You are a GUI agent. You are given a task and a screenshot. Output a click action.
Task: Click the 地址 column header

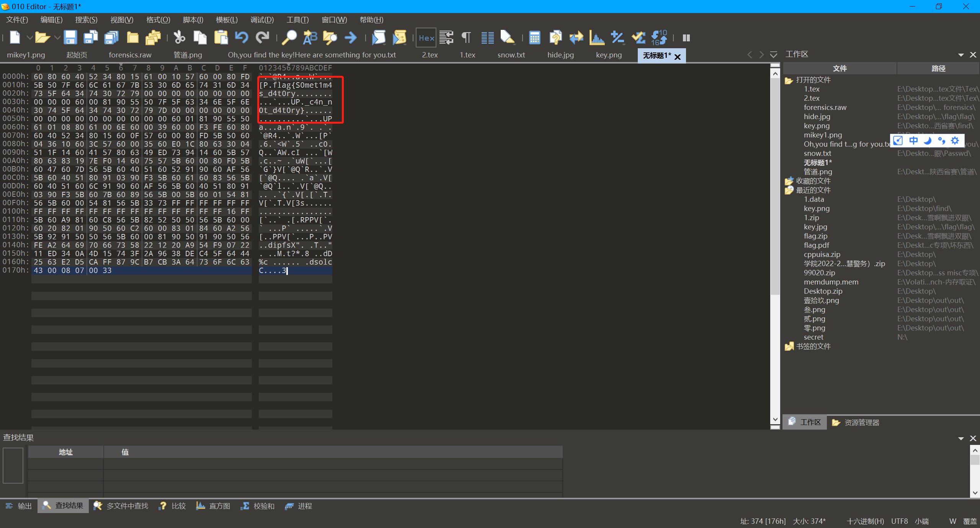point(65,452)
